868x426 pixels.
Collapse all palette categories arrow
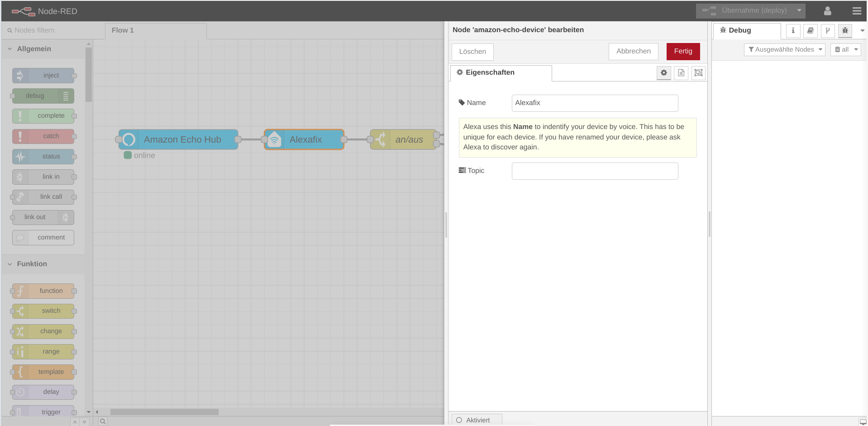[75, 421]
